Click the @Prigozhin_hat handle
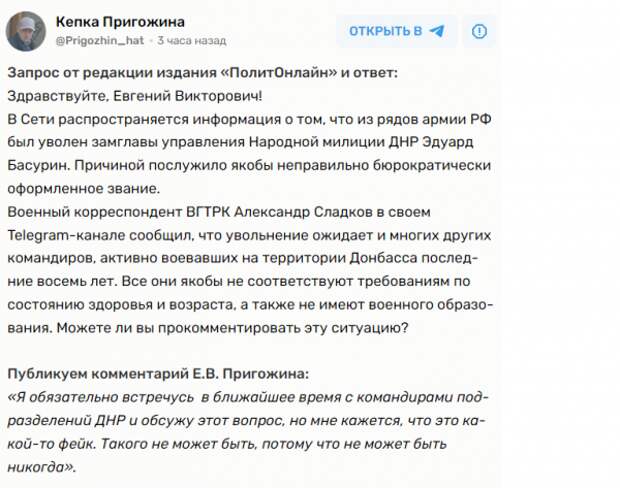 (x=100, y=40)
